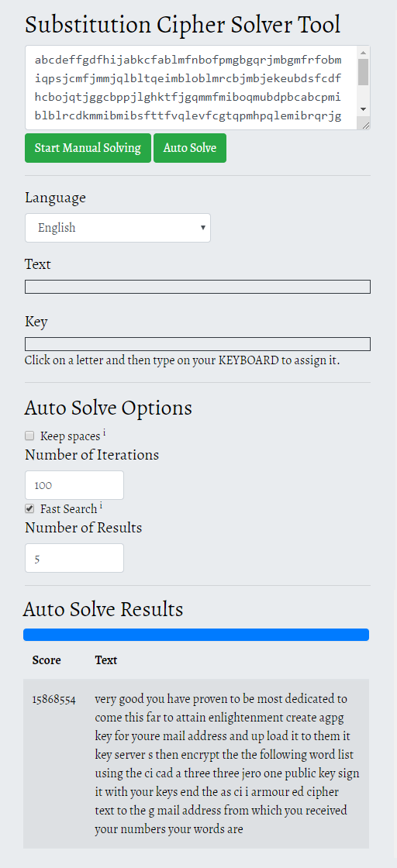Image resolution: width=397 pixels, height=868 pixels.
Task: Click the Number of Iterations field
Action: tap(74, 485)
